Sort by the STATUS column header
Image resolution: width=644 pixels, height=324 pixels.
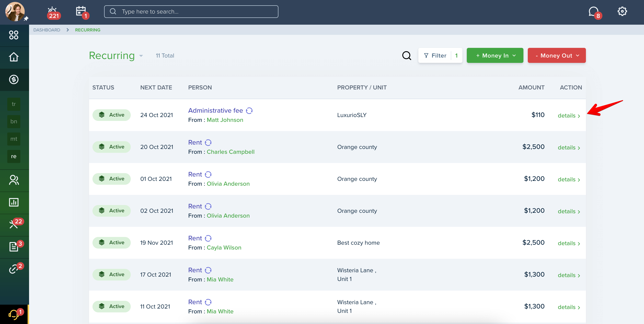coord(103,88)
